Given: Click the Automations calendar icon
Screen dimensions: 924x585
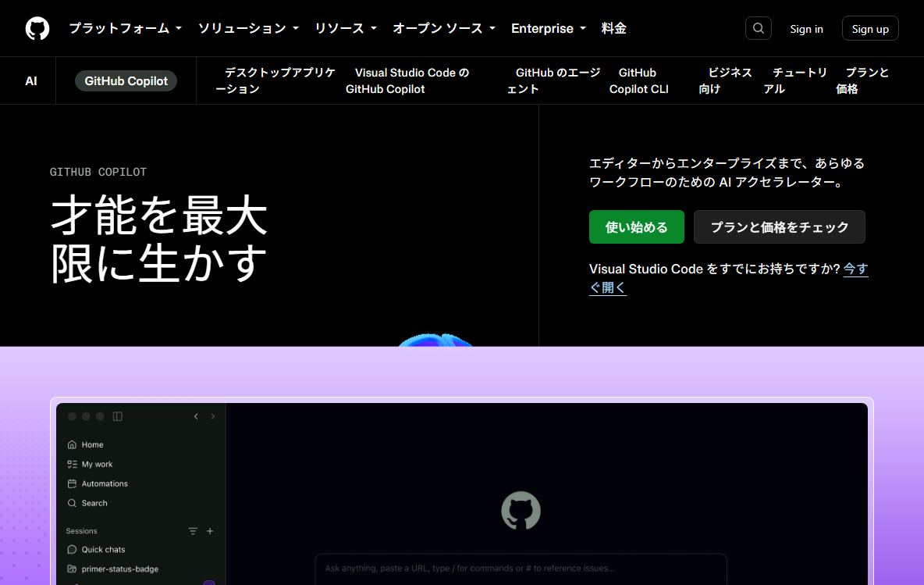Looking at the screenshot, I should tap(72, 483).
